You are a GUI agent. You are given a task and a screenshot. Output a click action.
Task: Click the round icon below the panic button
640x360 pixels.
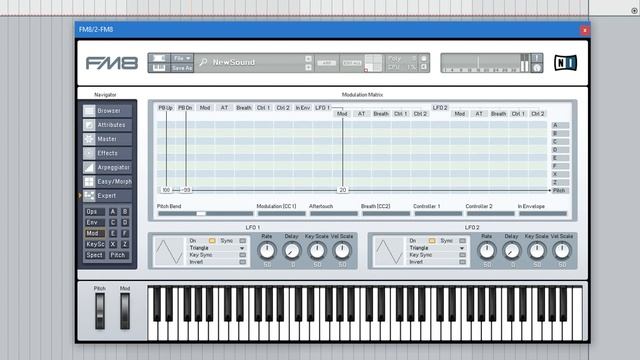pos(537,68)
